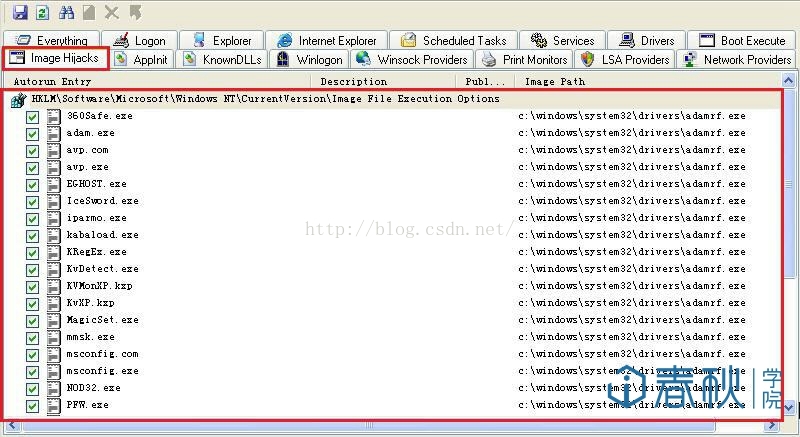Image resolution: width=800 pixels, height=437 pixels.
Task: Click the image path in the 360Safe.exe row
Action: [x=632, y=116]
